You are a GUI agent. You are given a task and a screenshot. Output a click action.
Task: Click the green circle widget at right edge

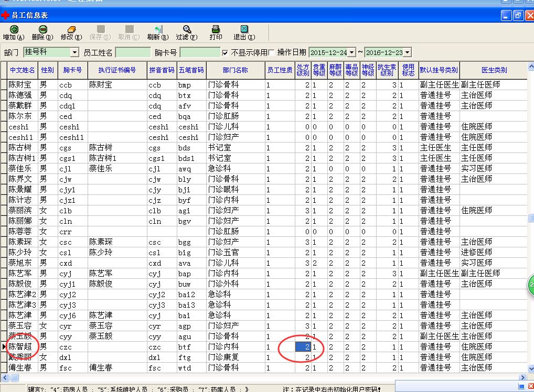click(531, 285)
